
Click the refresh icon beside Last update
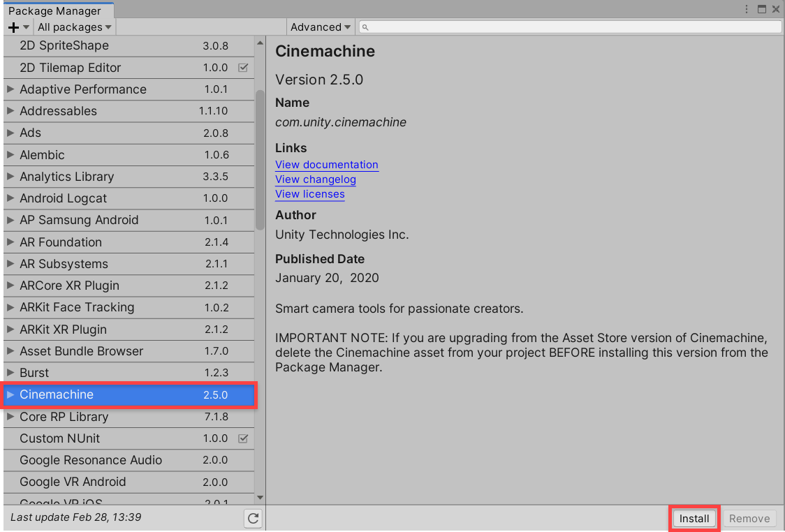[x=254, y=518]
